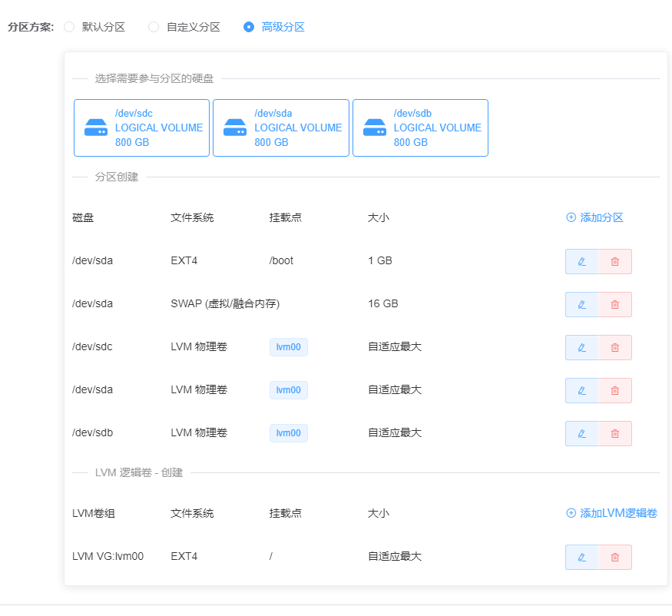672x616 pixels.
Task: Click 添加LVM逻辑卷 to add logical volume
Action: pos(611,513)
